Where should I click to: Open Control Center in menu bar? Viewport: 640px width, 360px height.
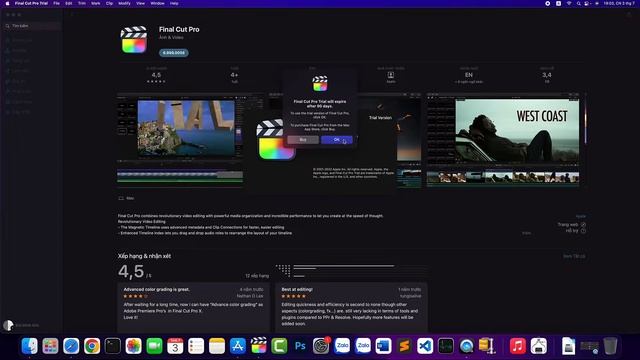(x=587, y=3)
